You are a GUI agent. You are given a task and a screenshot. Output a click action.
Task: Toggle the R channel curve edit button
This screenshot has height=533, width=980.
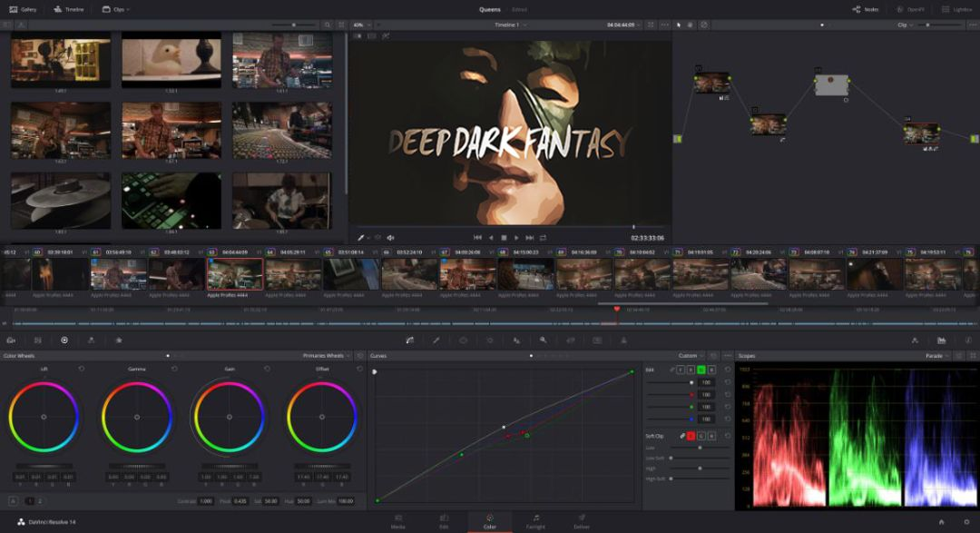(691, 370)
